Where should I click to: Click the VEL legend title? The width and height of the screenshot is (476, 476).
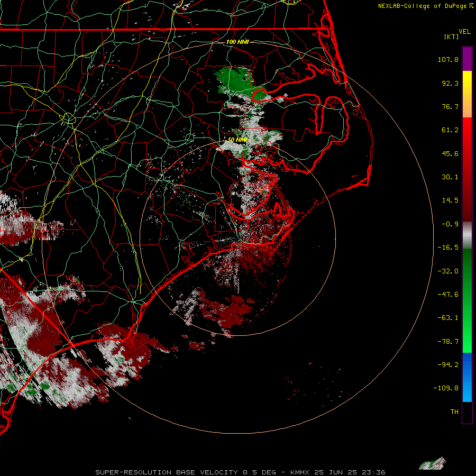coord(465,32)
